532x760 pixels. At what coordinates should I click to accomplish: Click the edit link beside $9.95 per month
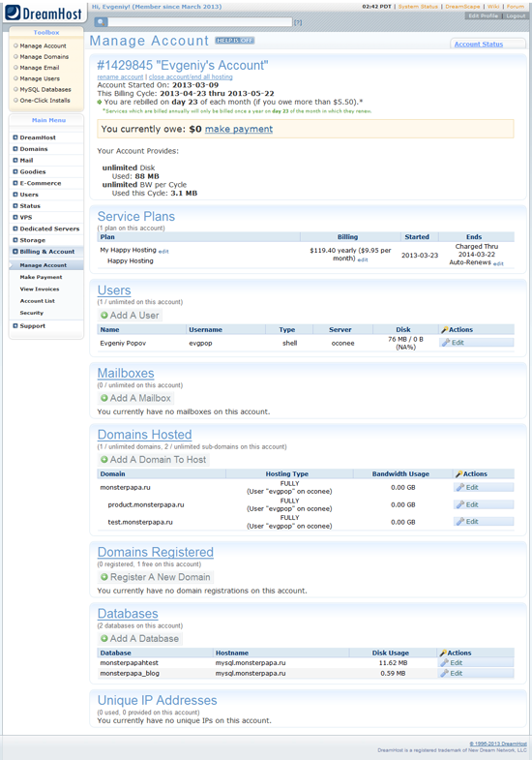pyautogui.click(x=363, y=259)
